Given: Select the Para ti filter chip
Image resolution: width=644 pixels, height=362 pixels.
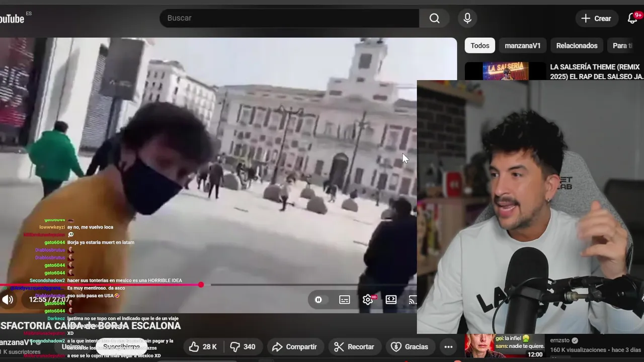Looking at the screenshot, I should tap(622, 46).
